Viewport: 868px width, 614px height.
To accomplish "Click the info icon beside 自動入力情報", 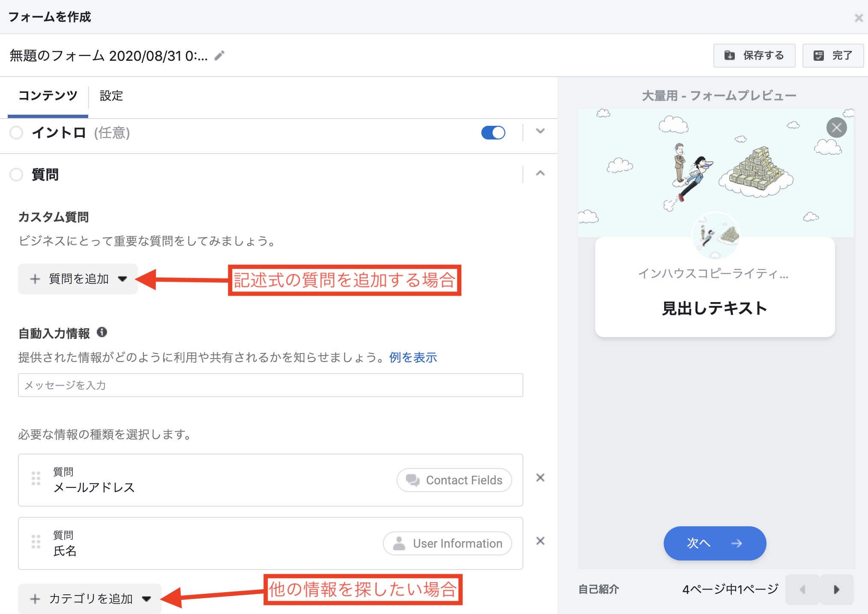I will tap(102, 332).
